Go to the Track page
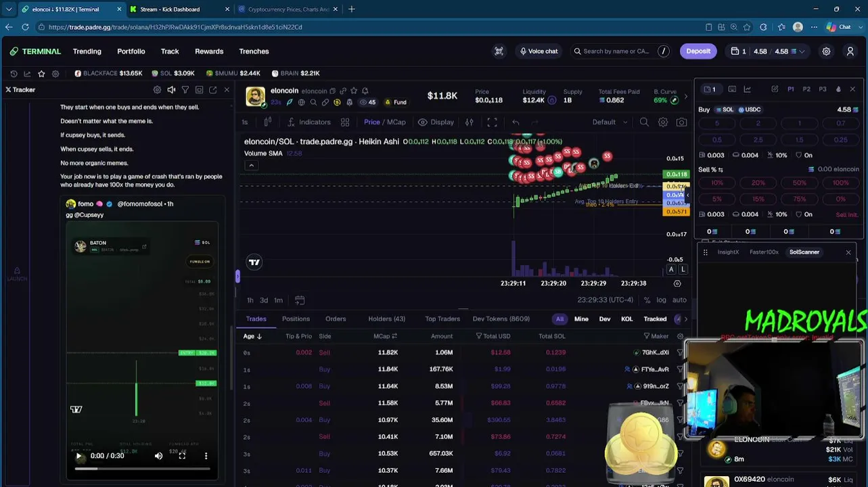Viewport: 868px width, 487px height. tap(170, 51)
